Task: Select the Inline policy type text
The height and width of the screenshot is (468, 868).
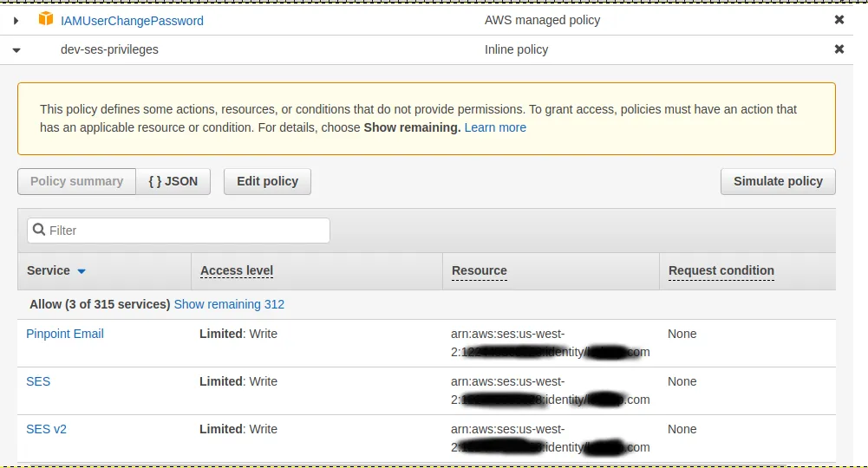Action: coord(517,49)
